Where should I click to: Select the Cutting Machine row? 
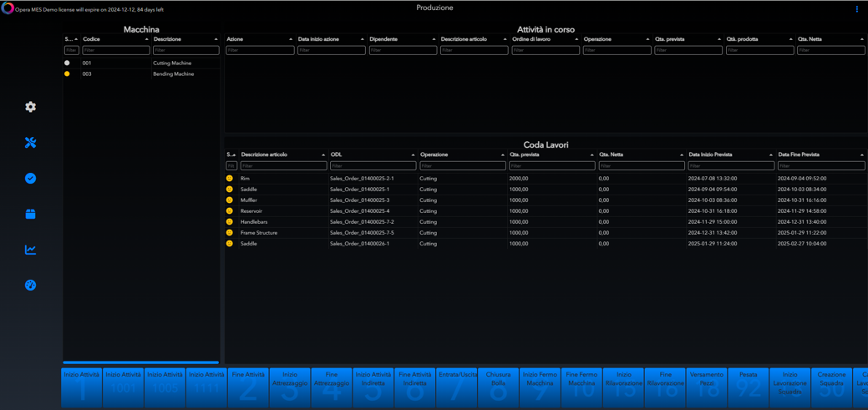[x=172, y=63]
